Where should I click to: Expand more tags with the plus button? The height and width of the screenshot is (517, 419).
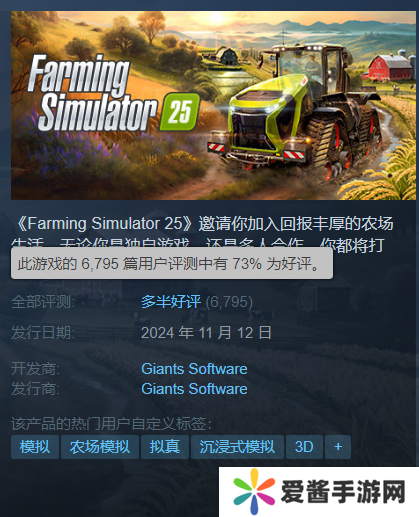point(338,447)
